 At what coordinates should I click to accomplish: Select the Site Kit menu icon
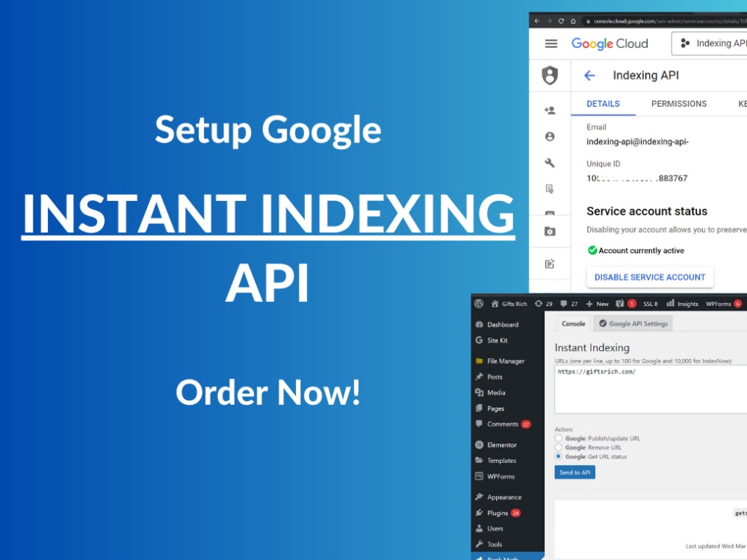479,340
